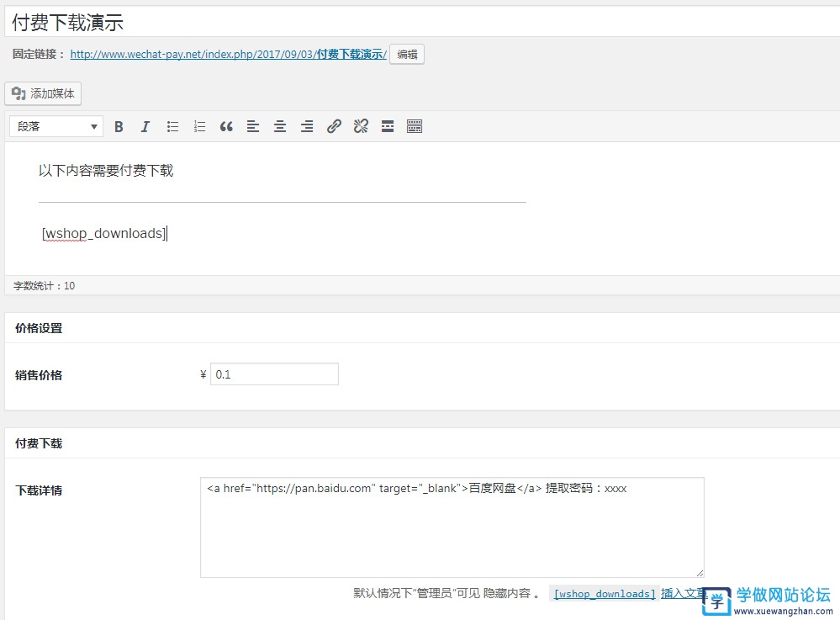
Task: Insert a numbered list
Action: [199, 126]
